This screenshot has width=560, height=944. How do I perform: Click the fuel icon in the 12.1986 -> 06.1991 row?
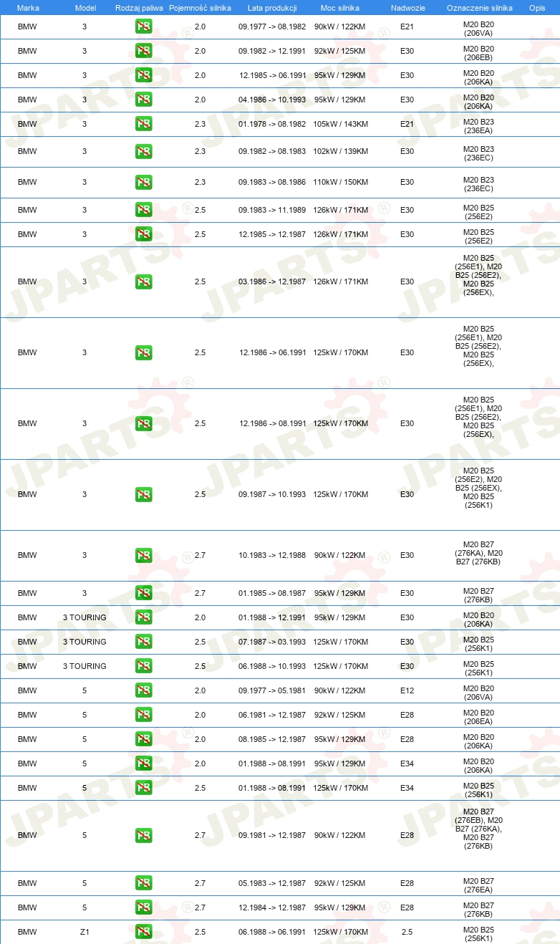pyautogui.click(x=143, y=352)
